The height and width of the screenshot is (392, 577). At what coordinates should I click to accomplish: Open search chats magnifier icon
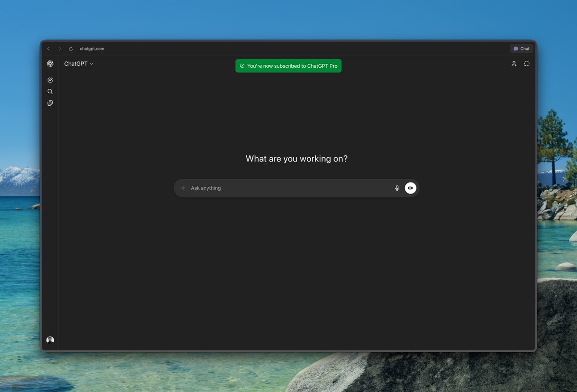click(50, 91)
